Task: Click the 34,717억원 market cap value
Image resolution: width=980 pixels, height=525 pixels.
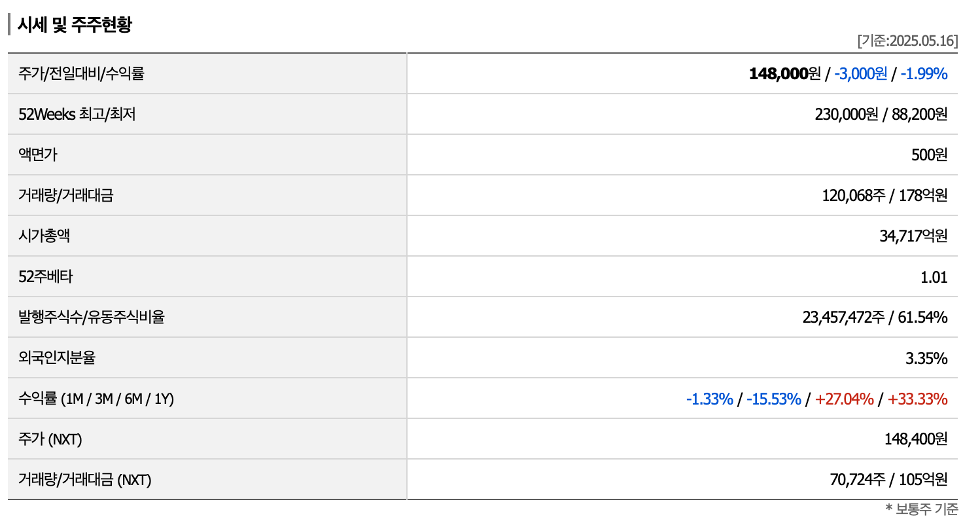Action: point(913,236)
